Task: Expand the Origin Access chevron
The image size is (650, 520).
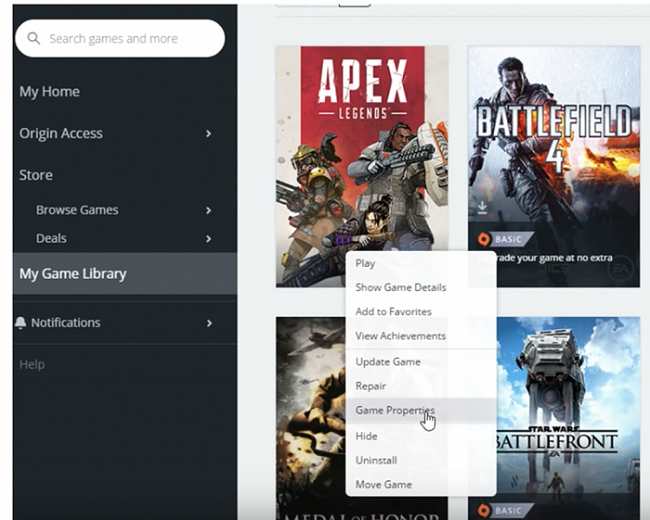Action: point(209,134)
